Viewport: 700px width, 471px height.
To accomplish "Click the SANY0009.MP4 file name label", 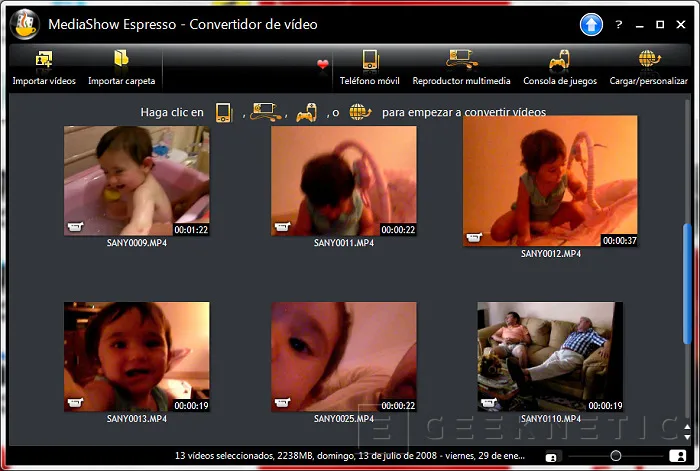I will (x=137, y=243).
